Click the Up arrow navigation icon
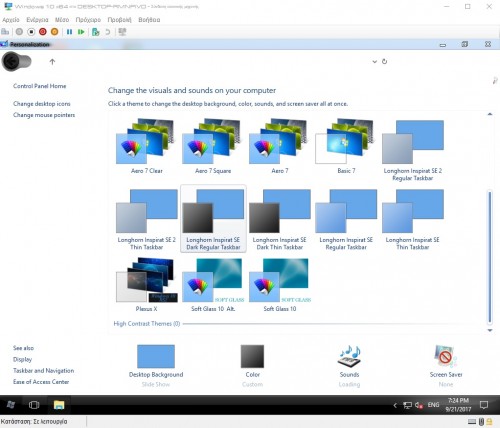The width and height of the screenshot is (500, 428). (x=52, y=62)
